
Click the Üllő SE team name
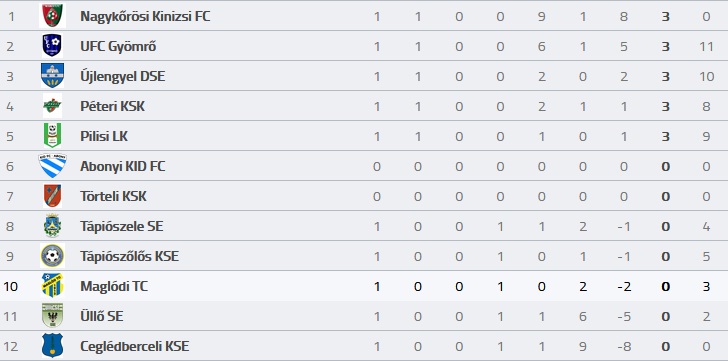point(102,316)
